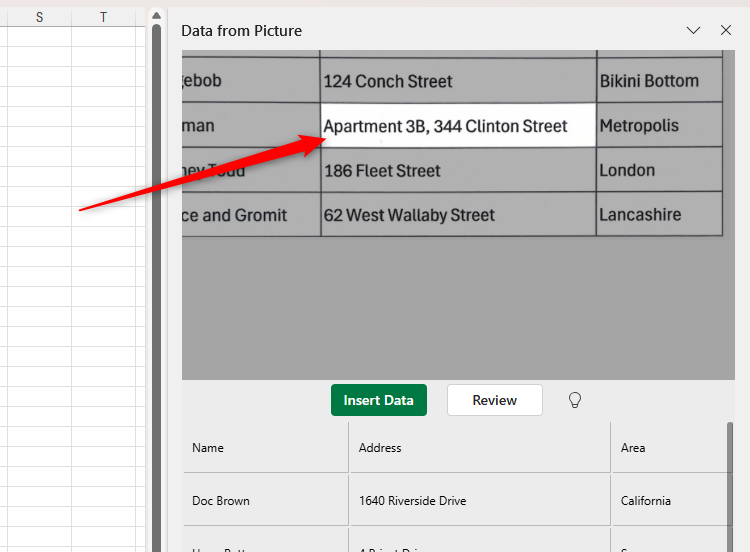Click the preview table scrollbar in the pane
Screen dimensions: 750x552
(x=730, y=480)
